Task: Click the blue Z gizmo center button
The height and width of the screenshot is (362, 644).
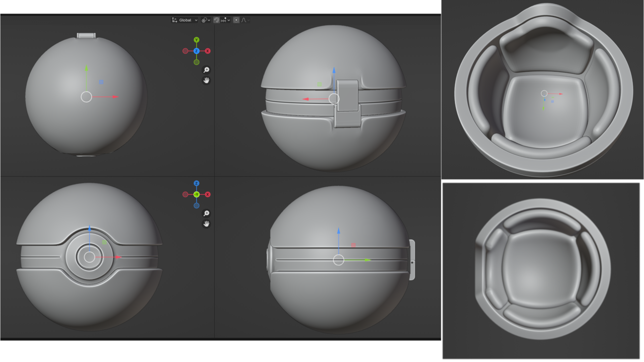Action: click(197, 51)
